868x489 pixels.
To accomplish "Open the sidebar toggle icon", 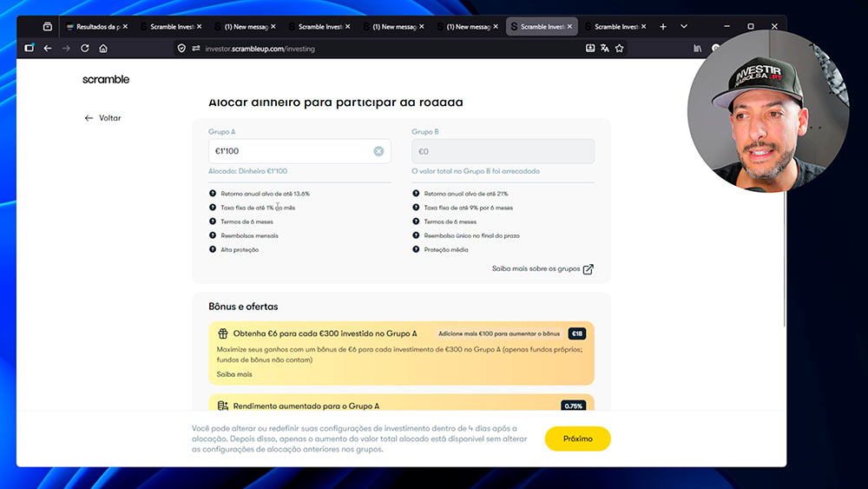I will click(30, 48).
